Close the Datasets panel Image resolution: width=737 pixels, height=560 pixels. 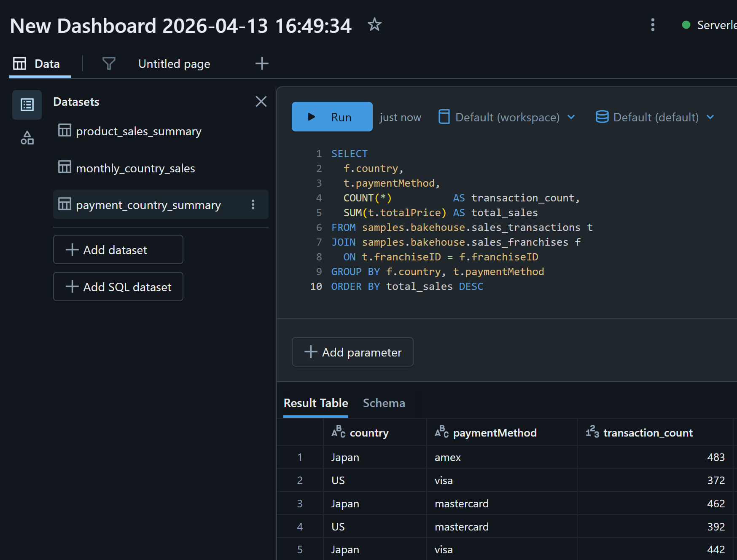tap(261, 102)
